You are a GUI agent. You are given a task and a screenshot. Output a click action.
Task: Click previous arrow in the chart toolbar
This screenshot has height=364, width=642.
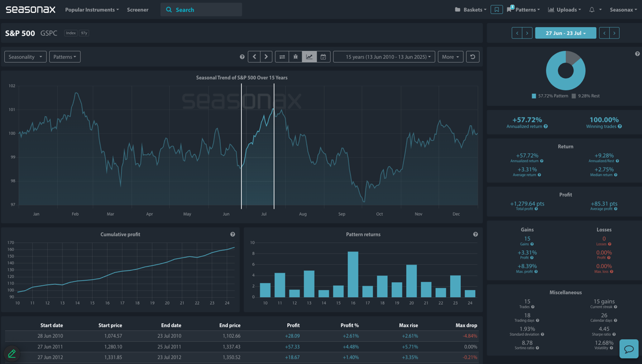point(254,57)
